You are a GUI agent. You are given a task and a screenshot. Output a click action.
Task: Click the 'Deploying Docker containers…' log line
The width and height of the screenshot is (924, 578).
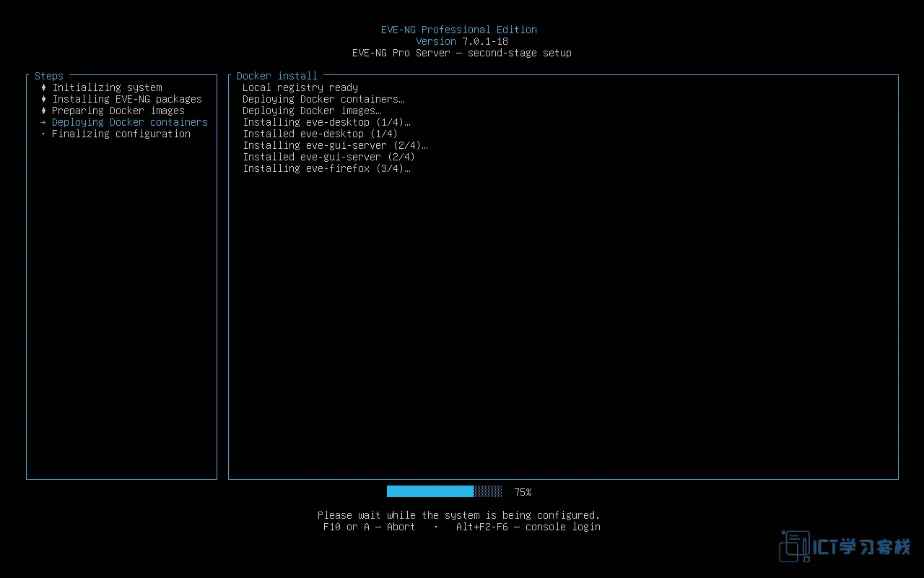coord(323,99)
